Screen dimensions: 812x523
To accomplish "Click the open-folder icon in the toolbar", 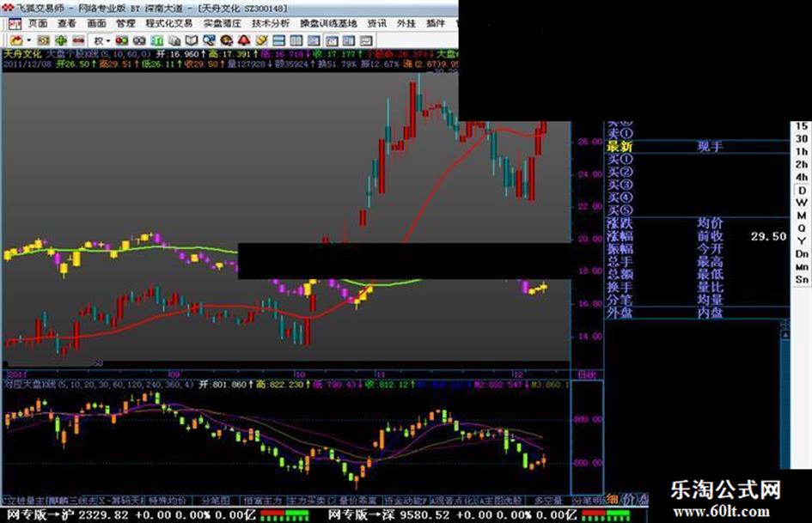I will point(15,40).
